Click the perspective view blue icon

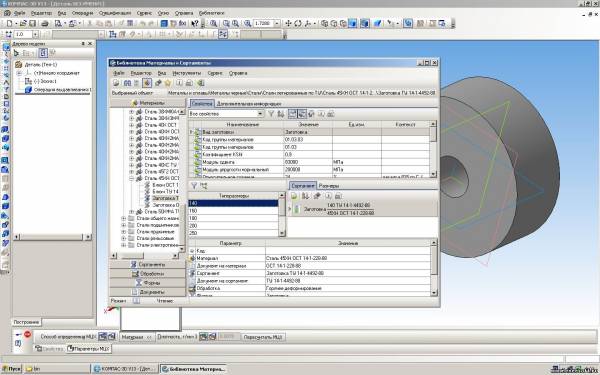pyautogui.click(x=378, y=23)
